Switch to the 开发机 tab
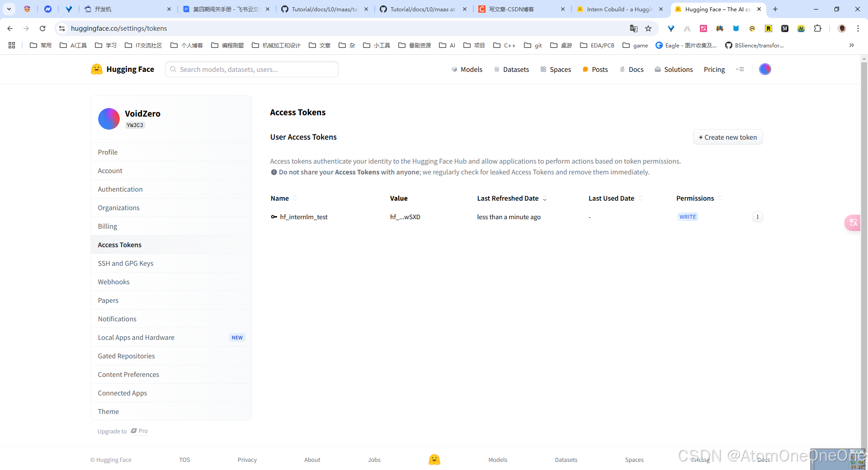Image resolution: width=868 pixels, height=470 pixels. [127, 9]
